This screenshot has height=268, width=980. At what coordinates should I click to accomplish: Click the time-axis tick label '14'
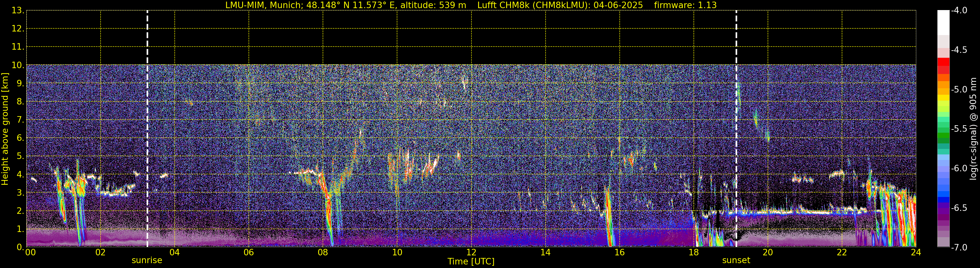[x=545, y=252]
